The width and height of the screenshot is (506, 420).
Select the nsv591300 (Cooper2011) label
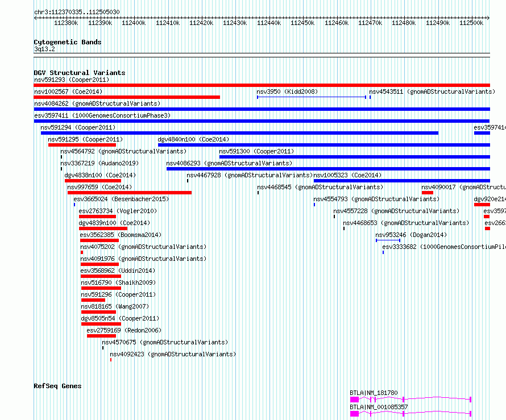256,151
